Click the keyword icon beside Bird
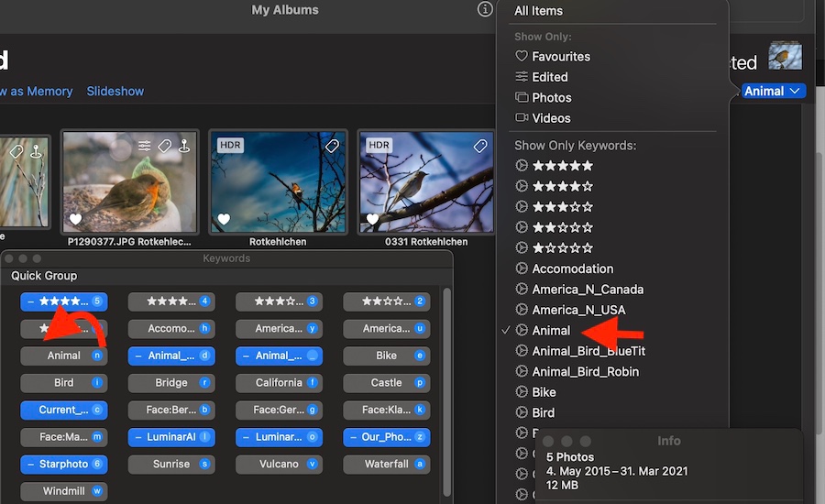Viewport: 825px width, 504px height. 522,412
